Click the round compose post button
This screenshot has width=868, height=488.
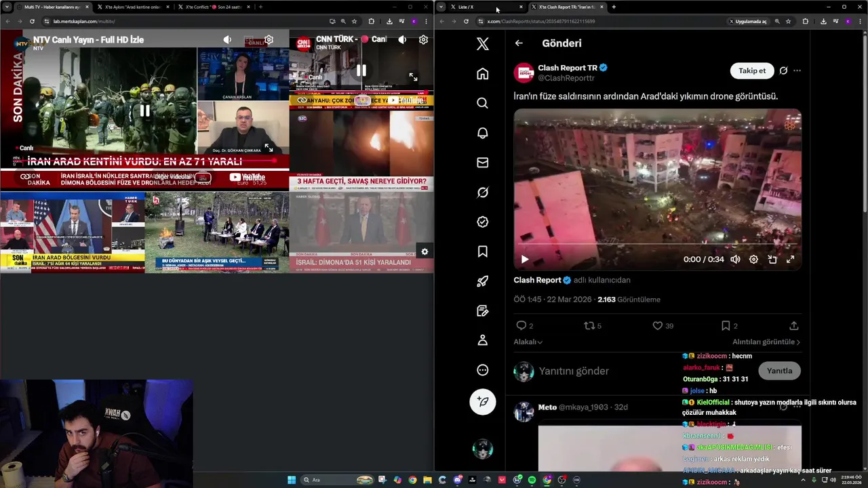483,401
